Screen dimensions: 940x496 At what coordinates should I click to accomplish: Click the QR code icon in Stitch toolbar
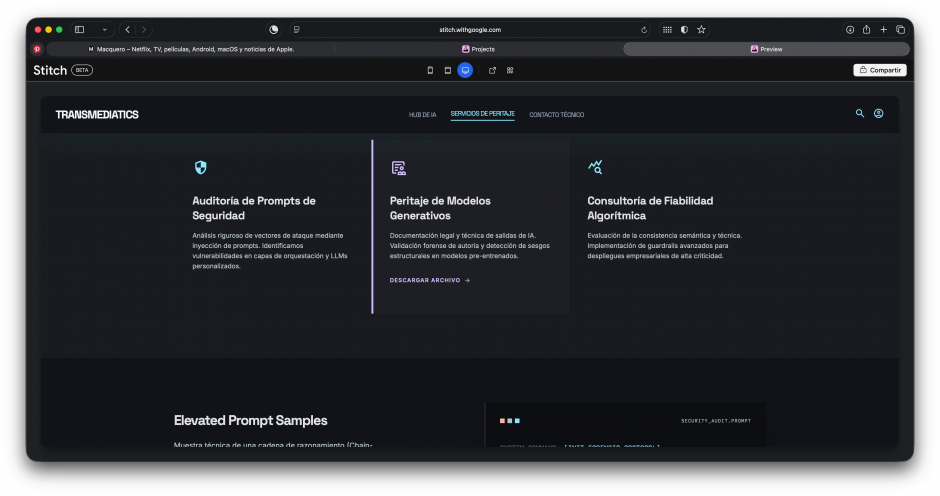510,70
